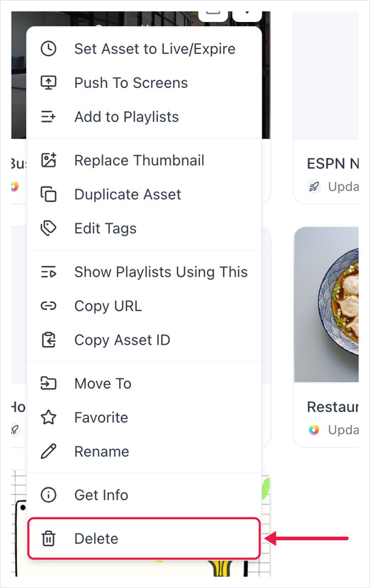The image size is (370, 588).
Task: Click the copy squares icon for Duplicate Asset
Action: (x=48, y=194)
